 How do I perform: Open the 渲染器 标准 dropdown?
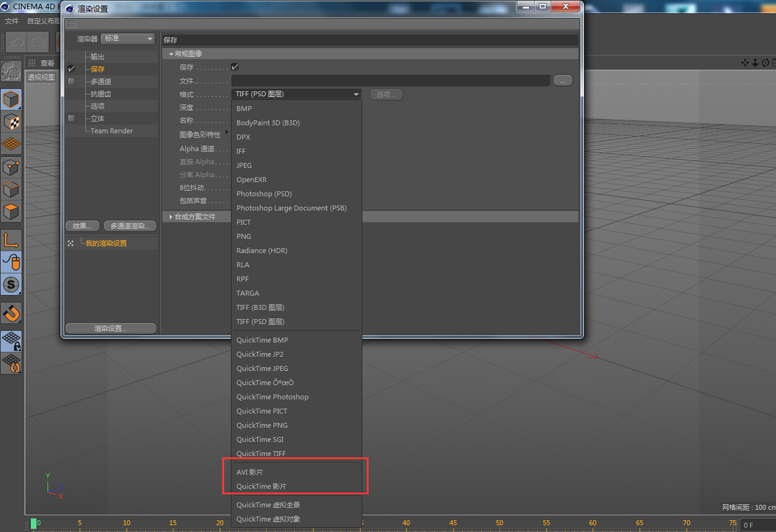(128, 38)
